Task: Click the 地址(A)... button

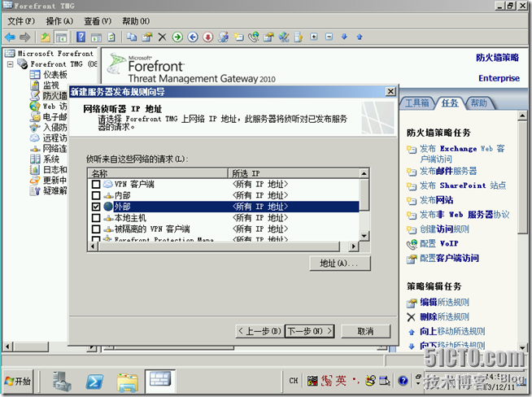Action: (340, 264)
